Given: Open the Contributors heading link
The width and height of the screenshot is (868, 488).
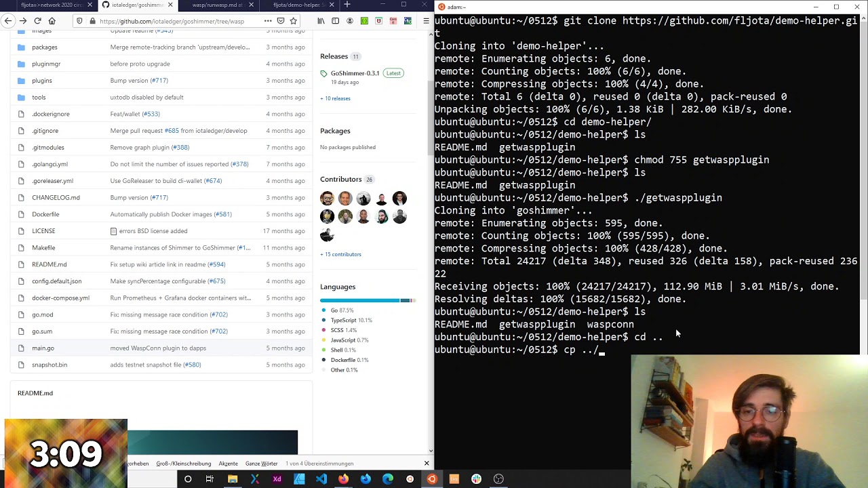Looking at the screenshot, I should click(x=340, y=179).
